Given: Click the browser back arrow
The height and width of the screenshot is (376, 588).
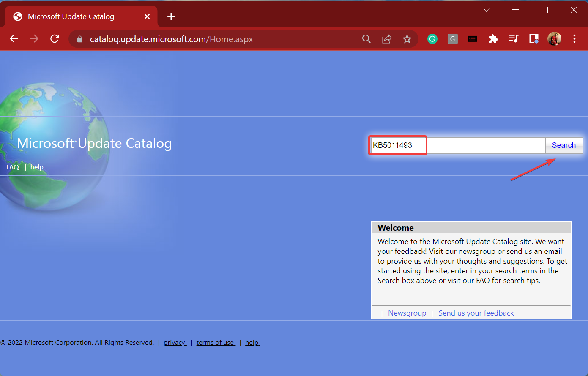Looking at the screenshot, I should 14,39.
